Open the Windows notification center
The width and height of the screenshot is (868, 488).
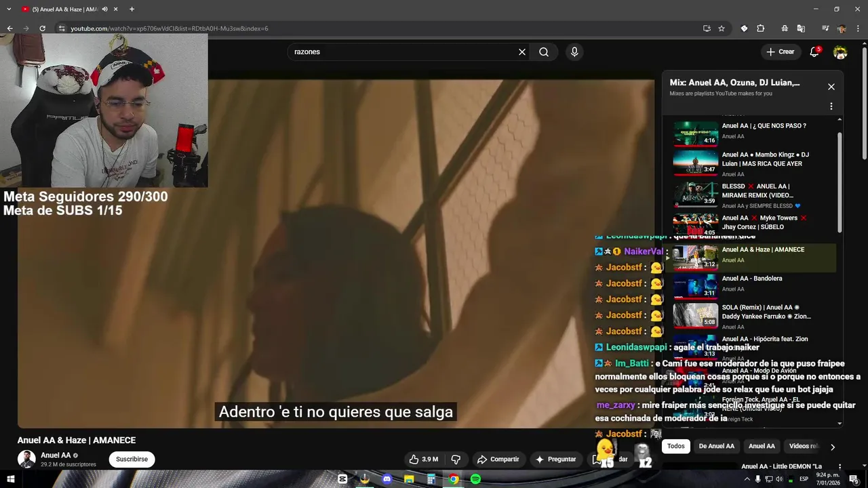tap(854, 479)
